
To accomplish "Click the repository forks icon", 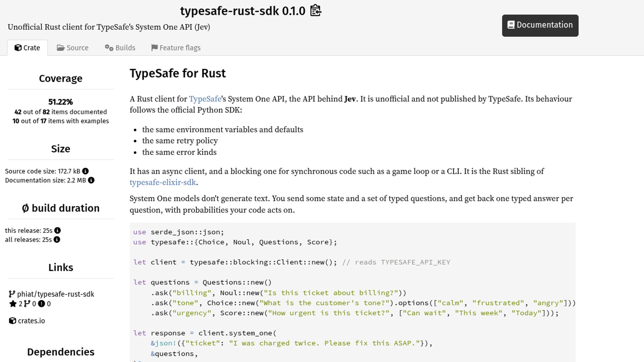I will click(x=27, y=304).
